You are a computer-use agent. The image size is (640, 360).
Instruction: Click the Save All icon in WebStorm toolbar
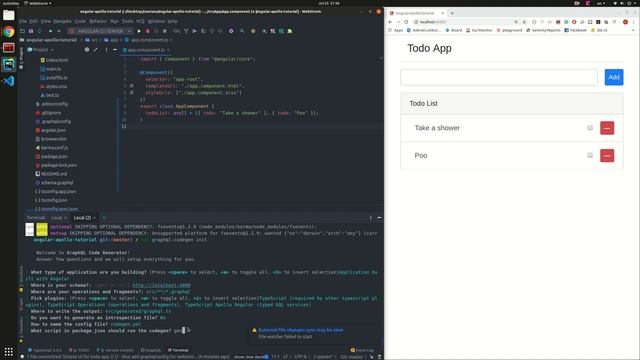[31, 31]
